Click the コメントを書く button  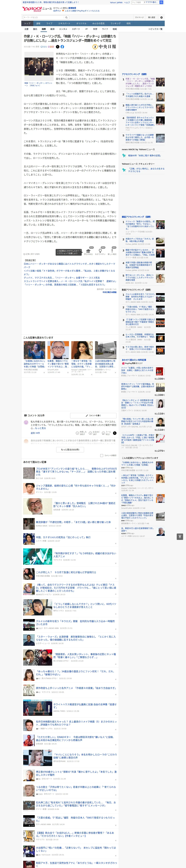tap(93, 415)
